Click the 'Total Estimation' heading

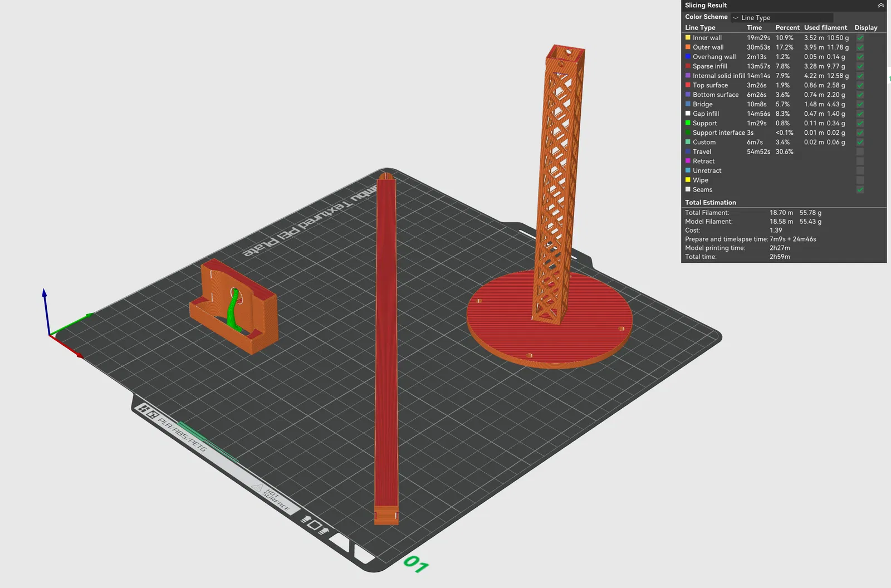tap(711, 203)
